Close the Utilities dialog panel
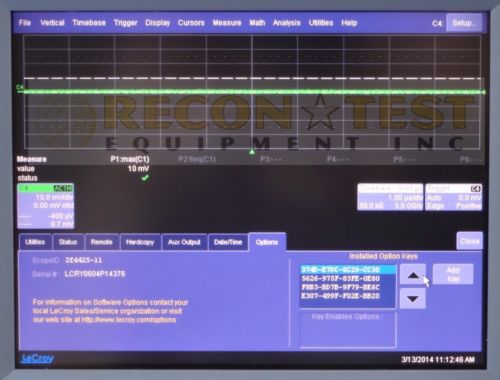Screen dimensions: 500x380 [469, 241]
